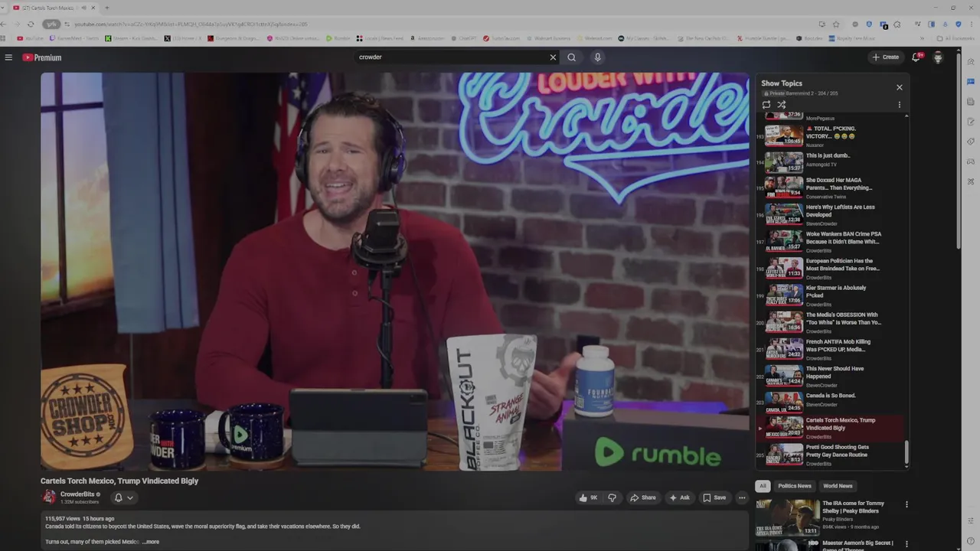980x551 pixels.
Task: Expand the notification preference chevron
Action: point(130,497)
